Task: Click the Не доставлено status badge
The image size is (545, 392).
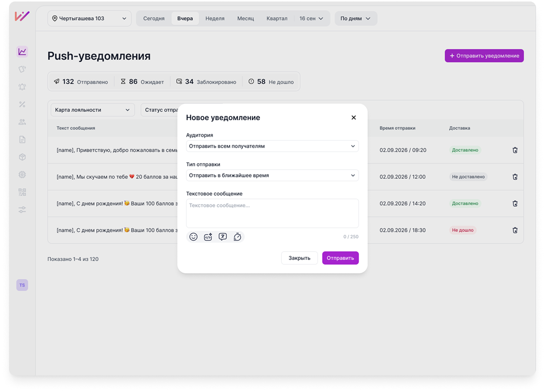Action: pyautogui.click(x=468, y=177)
